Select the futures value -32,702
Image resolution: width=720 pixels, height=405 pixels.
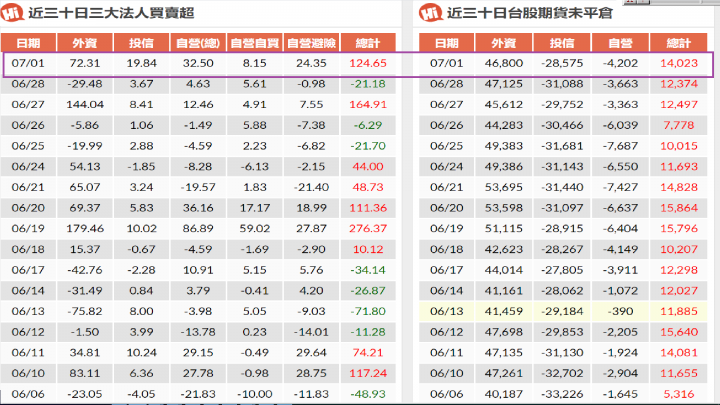(562, 373)
